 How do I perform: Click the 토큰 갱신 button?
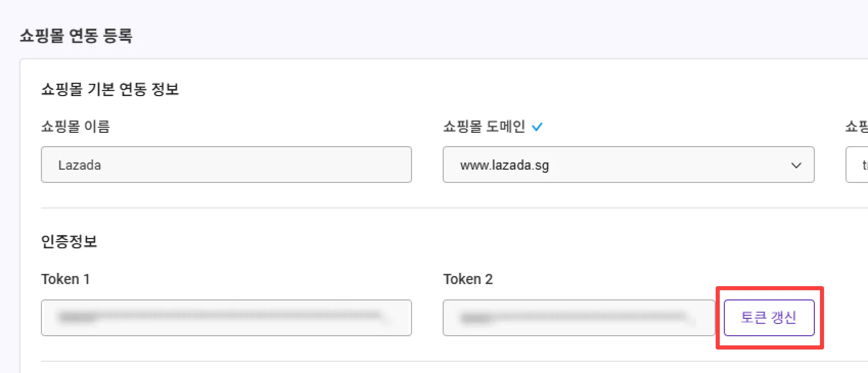pos(769,317)
